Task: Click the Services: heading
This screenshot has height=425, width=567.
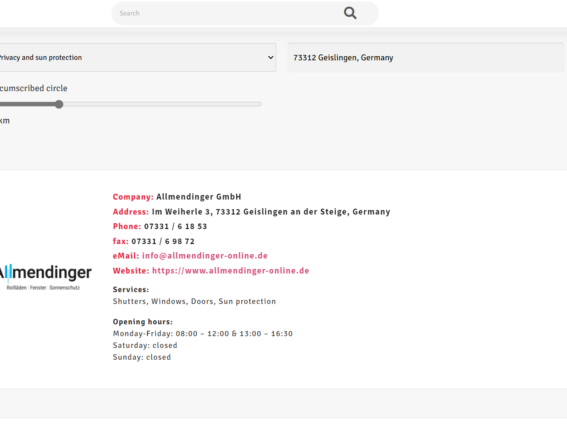Action: (x=131, y=289)
